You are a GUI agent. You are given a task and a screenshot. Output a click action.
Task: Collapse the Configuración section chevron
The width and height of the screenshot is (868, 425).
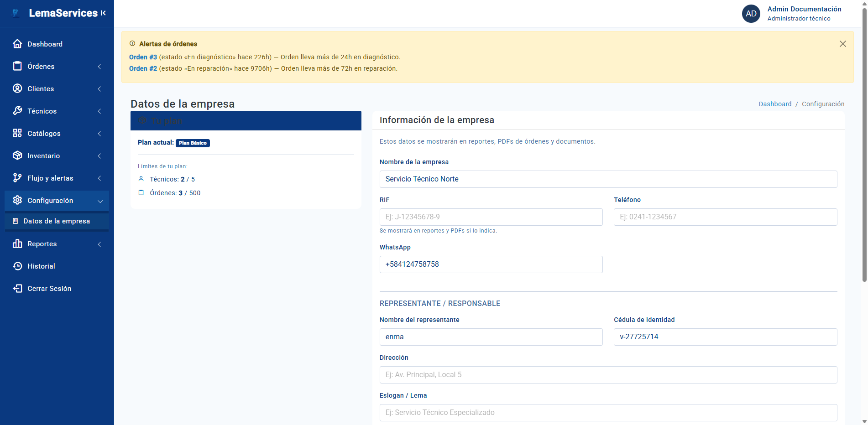click(x=99, y=201)
